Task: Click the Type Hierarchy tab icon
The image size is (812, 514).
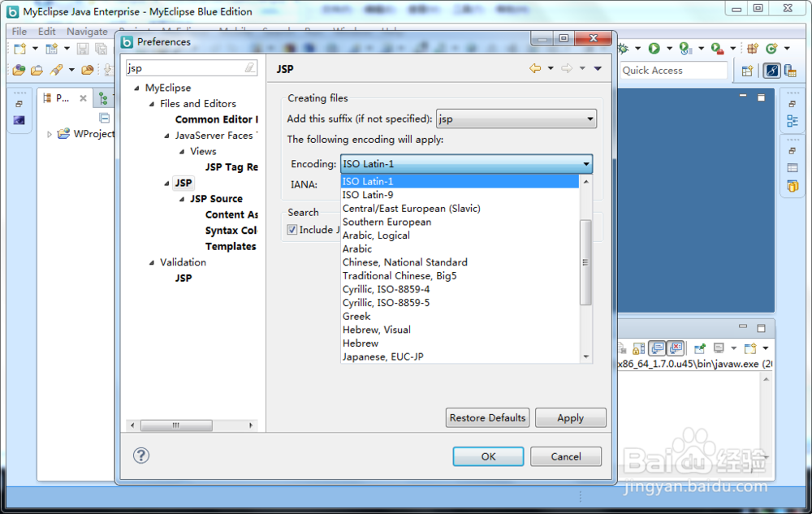Action: pyautogui.click(x=104, y=97)
